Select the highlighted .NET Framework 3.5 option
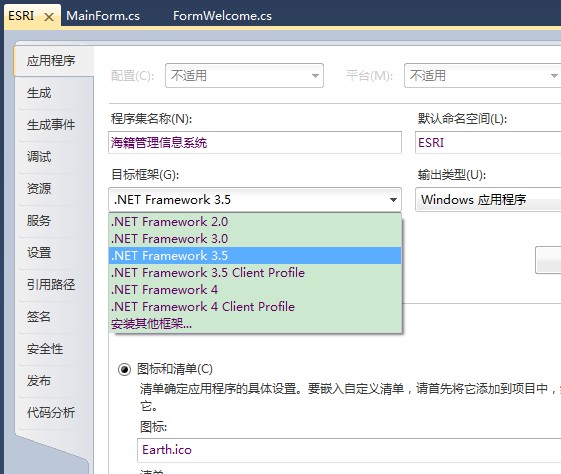 [x=255, y=255]
